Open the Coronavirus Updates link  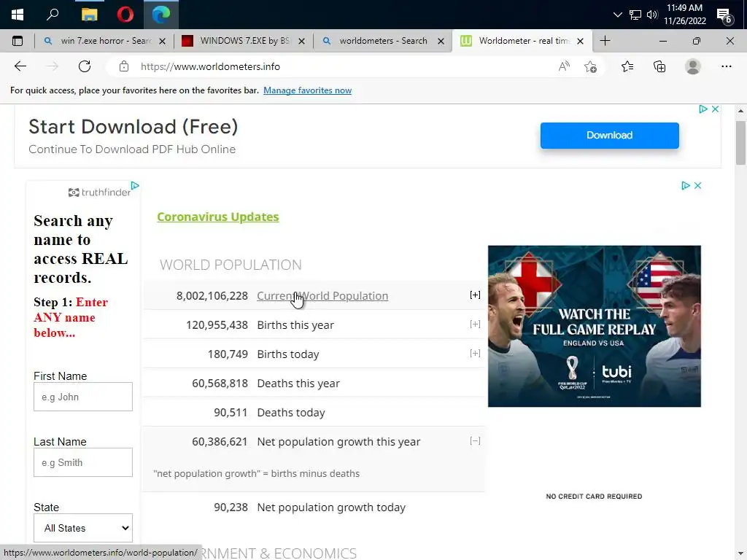(x=217, y=217)
